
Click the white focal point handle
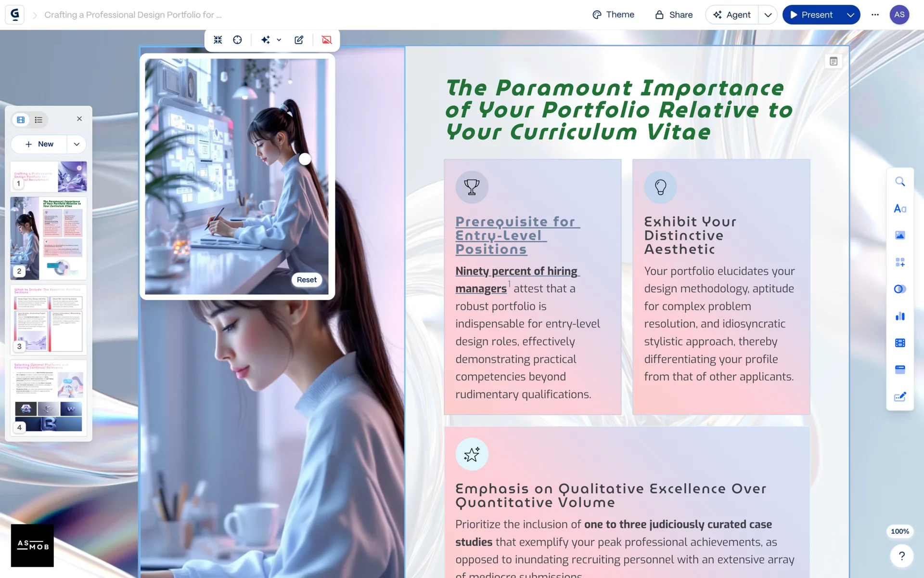pos(305,159)
